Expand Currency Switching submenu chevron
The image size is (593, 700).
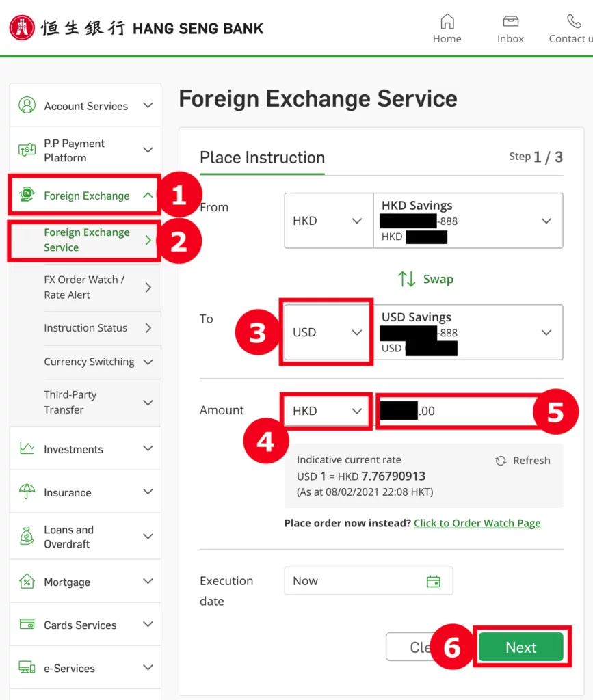148,362
